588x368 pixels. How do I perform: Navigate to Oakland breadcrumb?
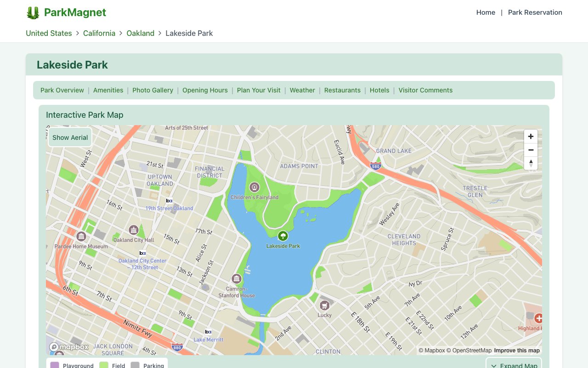coord(141,33)
